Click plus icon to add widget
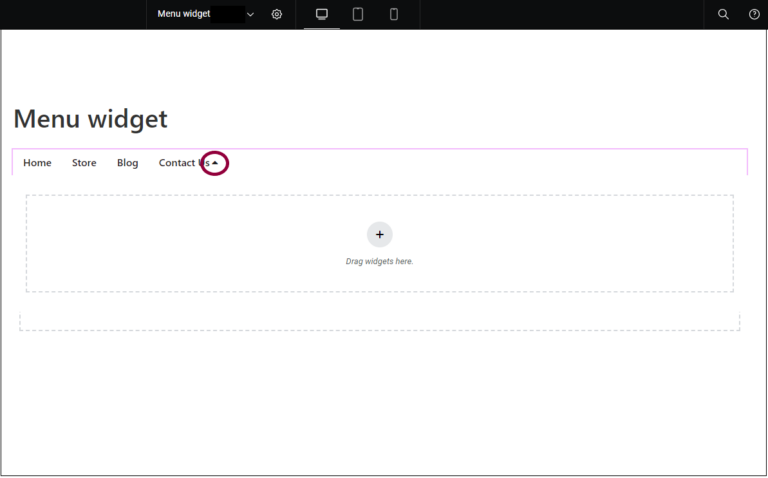768x478 pixels. click(x=380, y=234)
